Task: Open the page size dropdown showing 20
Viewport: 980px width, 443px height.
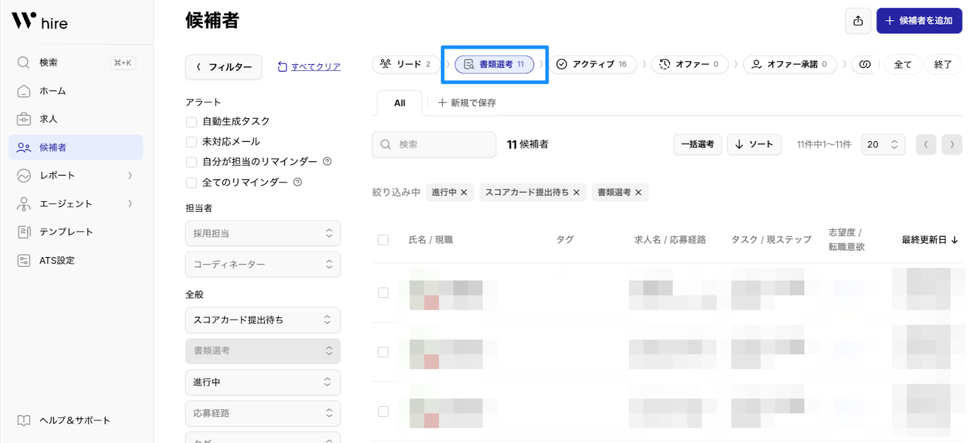Action: coord(883,144)
